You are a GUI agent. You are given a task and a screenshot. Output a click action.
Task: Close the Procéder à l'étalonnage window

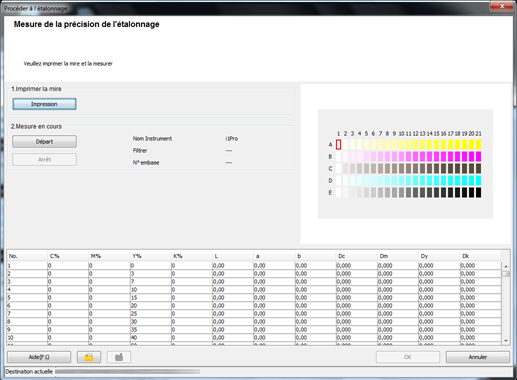click(x=501, y=6)
